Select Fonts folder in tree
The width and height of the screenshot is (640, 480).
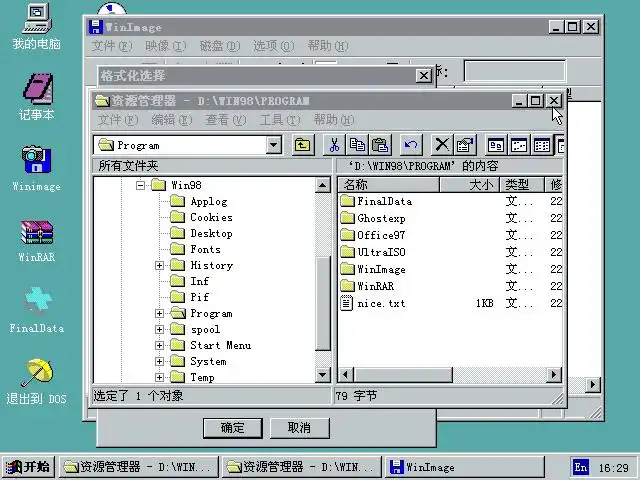click(x=196, y=249)
